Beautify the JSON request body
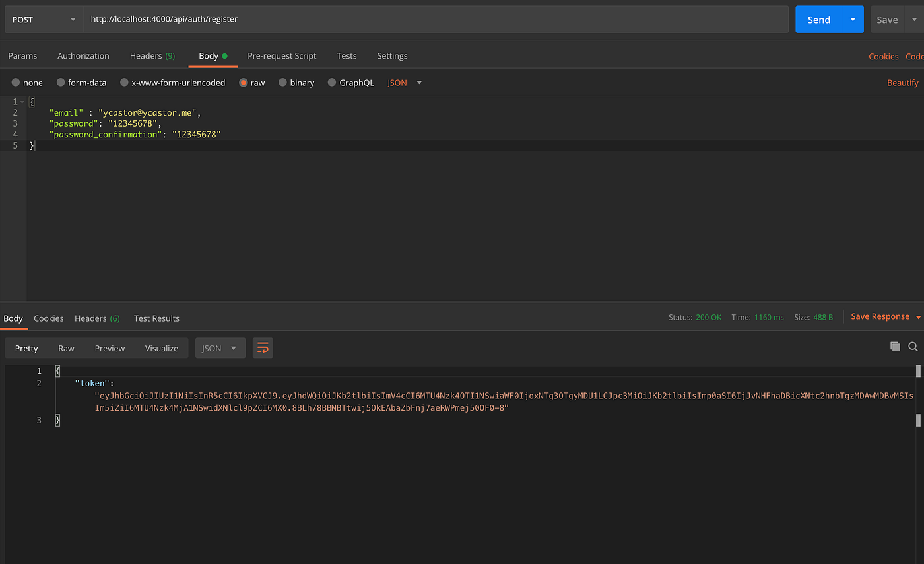The width and height of the screenshot is (924, 564). [x=903, y=82]
